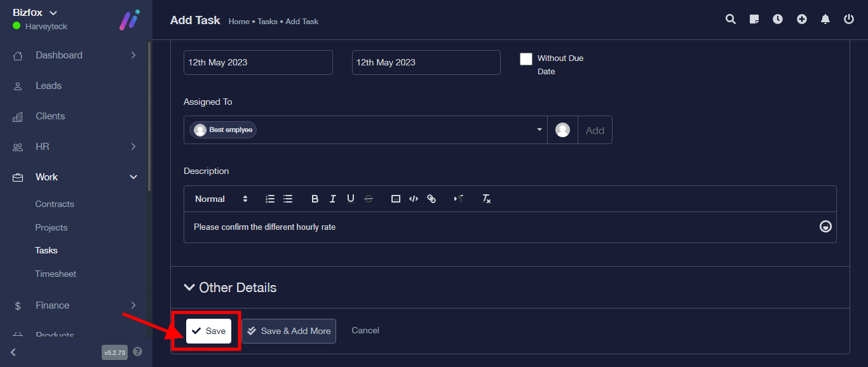Open Timesheet in the Work submenu

(x=55, y=274)
